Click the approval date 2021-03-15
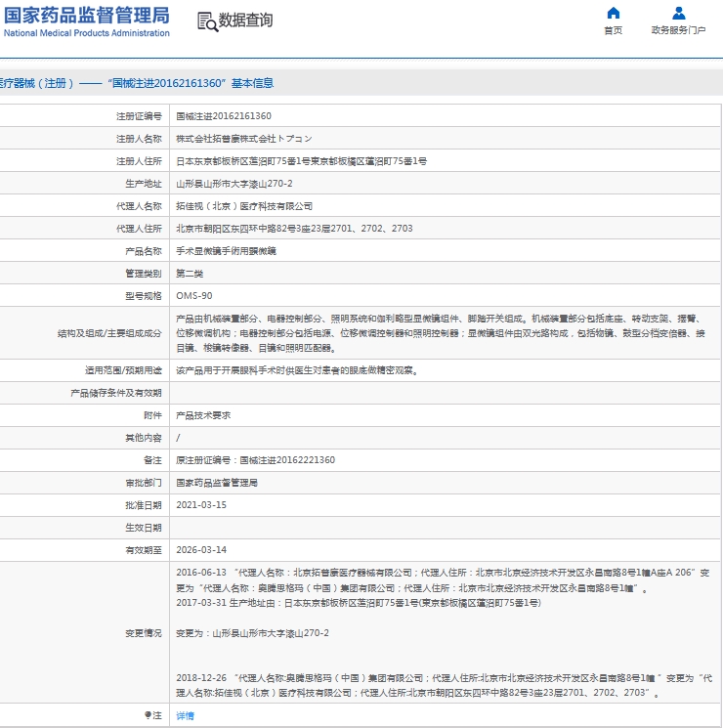This screenshot has width=723, height=728. click(200, 505)
